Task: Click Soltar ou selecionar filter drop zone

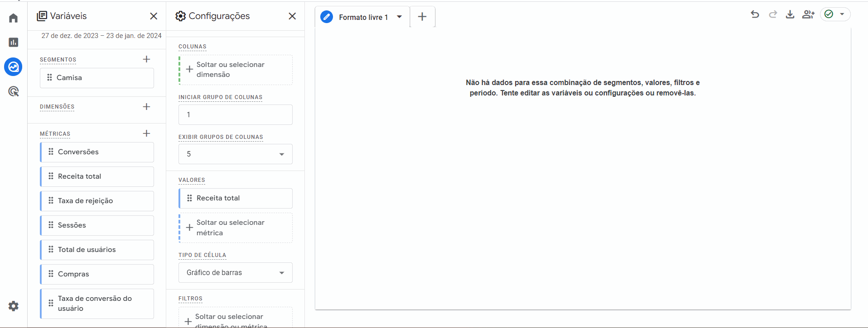Action: coord(236,318)
